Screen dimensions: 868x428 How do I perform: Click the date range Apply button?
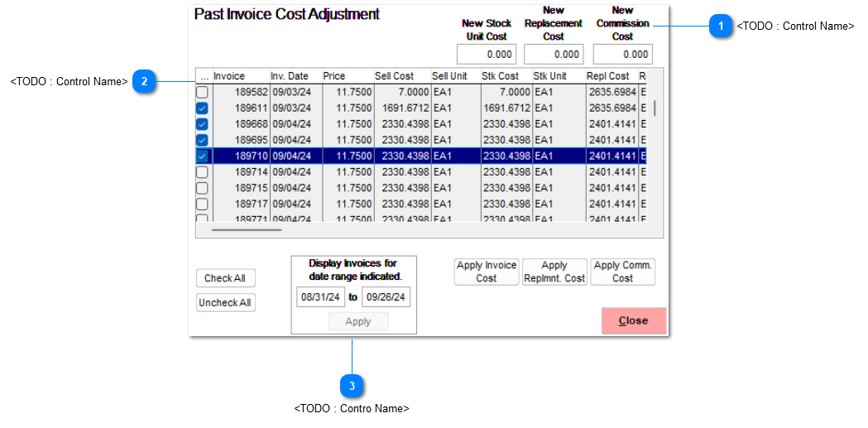[x=359, y=322]
